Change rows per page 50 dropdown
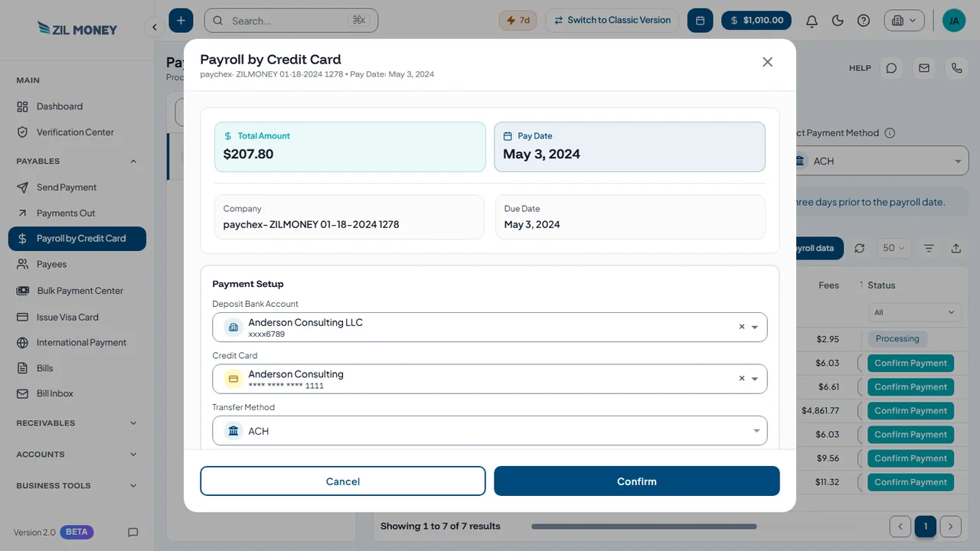This screenshot has width=980, height=551. coord(893,248)
